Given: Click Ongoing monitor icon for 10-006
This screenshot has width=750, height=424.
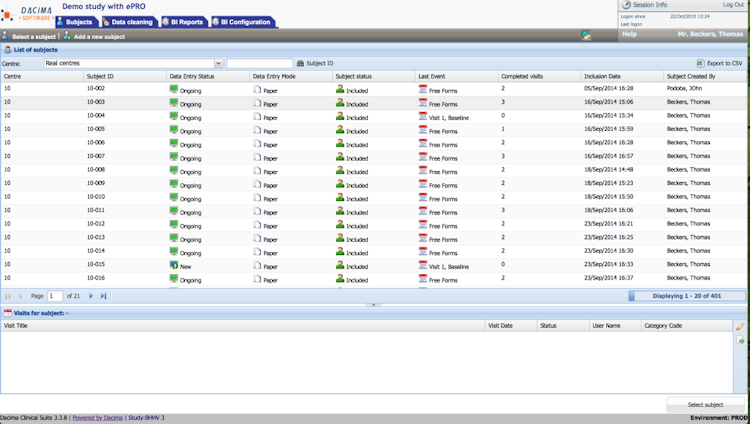Looking at the screenshot, I should tap(174, 143).
